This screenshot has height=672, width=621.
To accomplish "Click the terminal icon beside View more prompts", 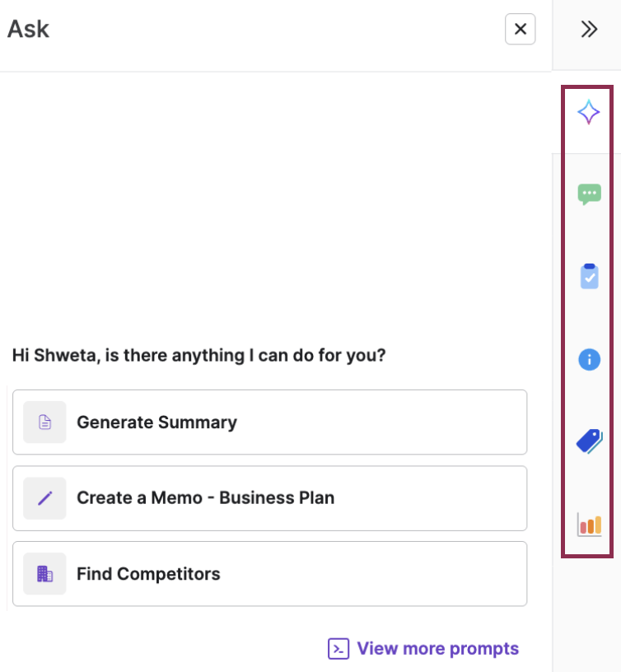I will pos(339,648).
